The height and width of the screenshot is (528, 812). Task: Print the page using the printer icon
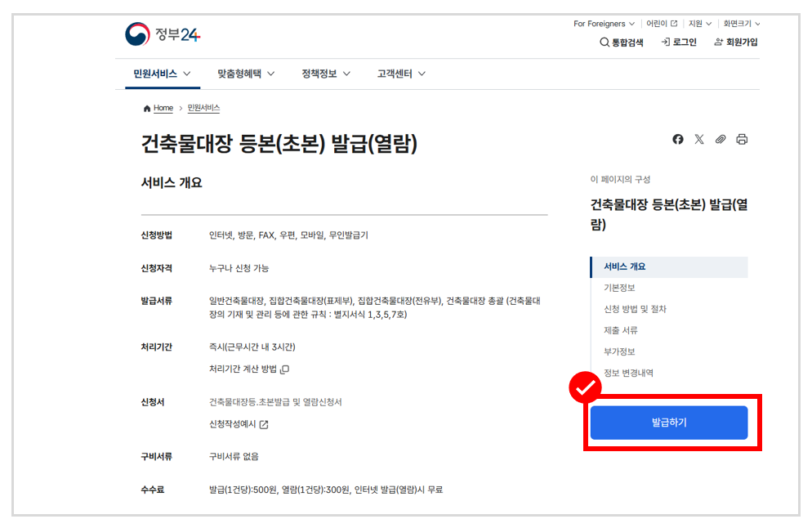coord(742,139)
